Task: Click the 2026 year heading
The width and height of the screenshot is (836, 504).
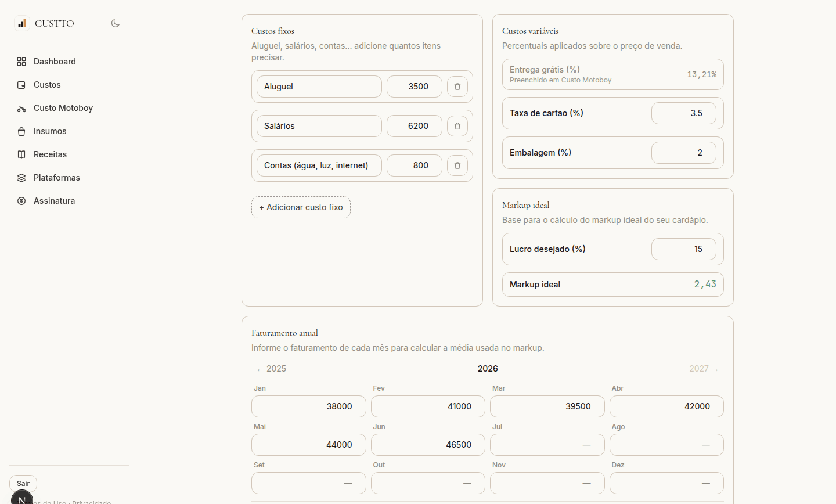Action: point(488,369)
